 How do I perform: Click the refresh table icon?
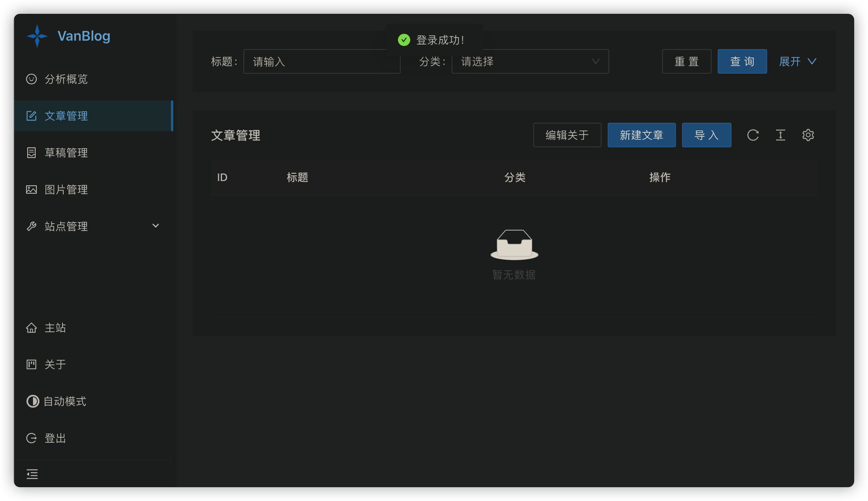point(753,135)
